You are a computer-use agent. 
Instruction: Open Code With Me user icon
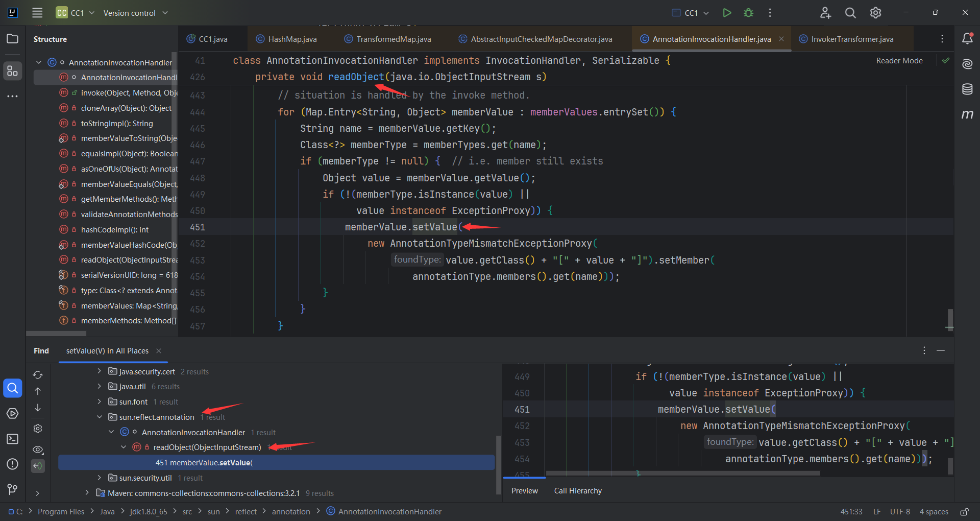825,13
